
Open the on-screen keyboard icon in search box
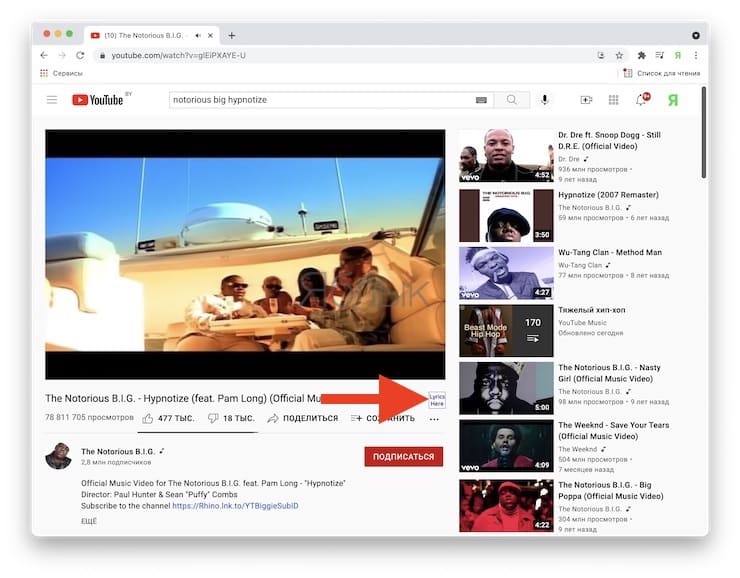(x=481, y=100)
